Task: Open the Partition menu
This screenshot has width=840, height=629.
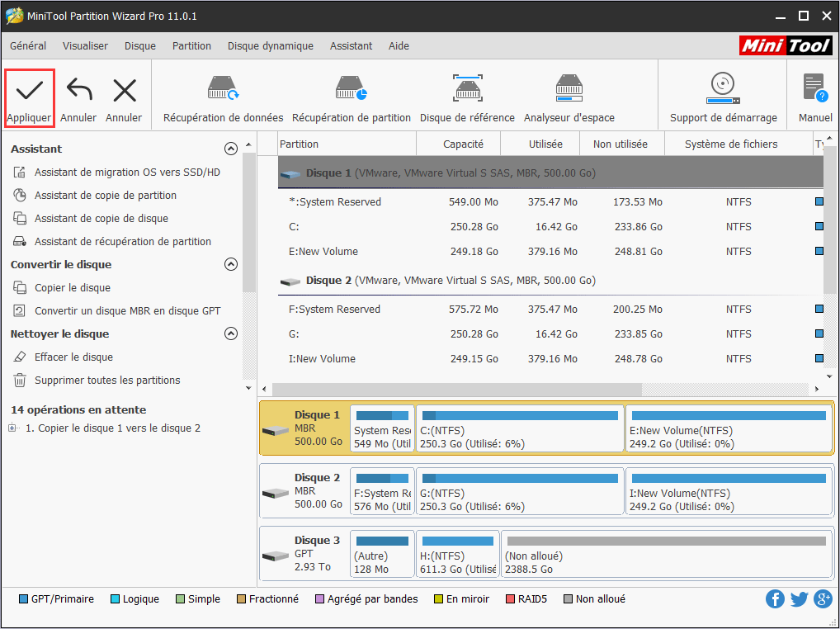Action: click(x=191, y=46)
